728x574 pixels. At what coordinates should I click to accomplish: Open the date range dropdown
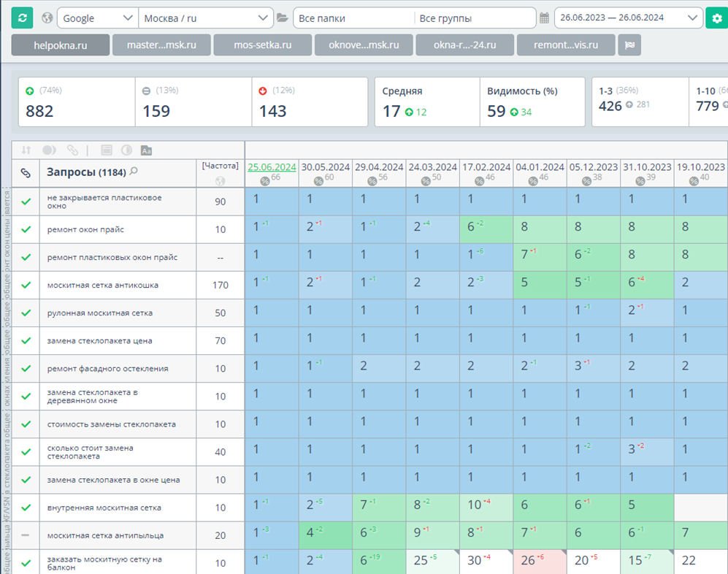[627, 18]
